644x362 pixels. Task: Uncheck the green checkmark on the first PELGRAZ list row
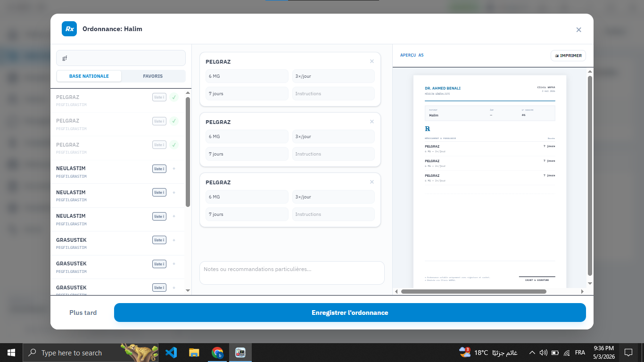174,98
